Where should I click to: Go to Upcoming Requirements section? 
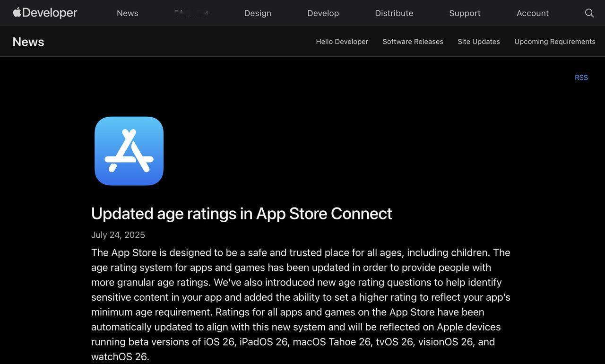555,42
